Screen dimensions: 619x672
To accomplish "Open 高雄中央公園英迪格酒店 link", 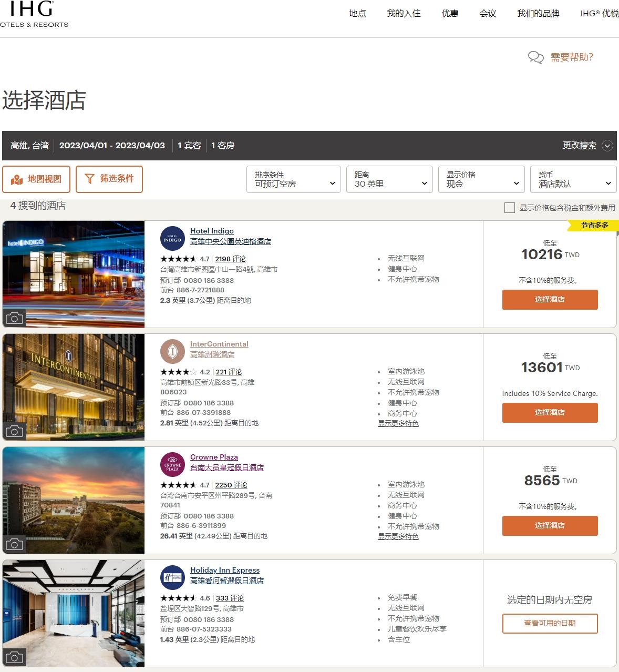I will tap(231, 241).
